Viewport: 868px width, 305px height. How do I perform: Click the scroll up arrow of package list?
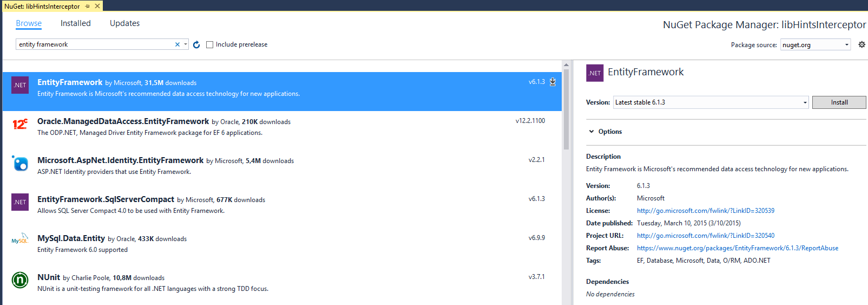[566, 65]
